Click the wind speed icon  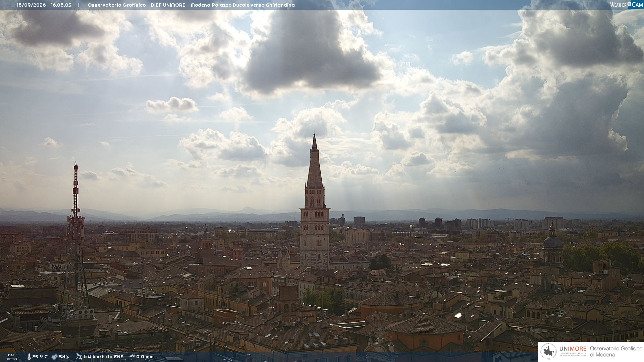[x=79, y=357]
